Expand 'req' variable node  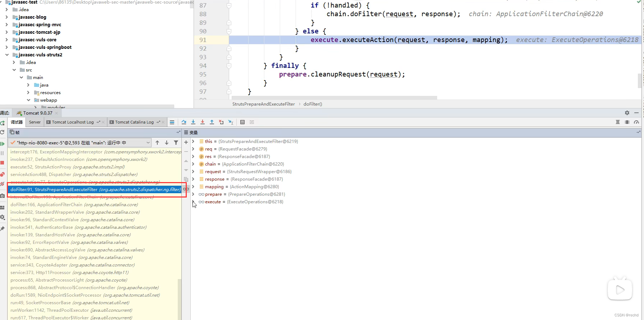[x=193, y=149]
